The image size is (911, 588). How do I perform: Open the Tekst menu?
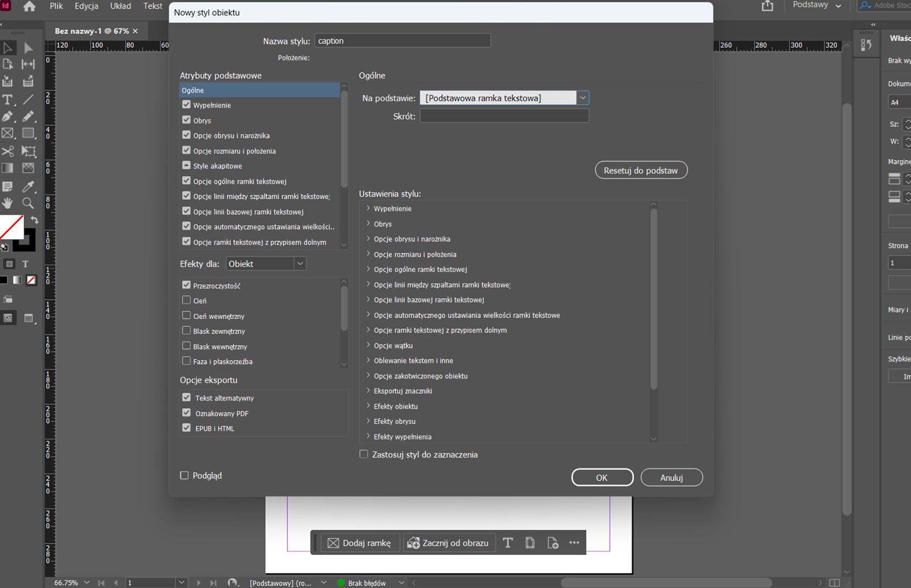(153, 6)
